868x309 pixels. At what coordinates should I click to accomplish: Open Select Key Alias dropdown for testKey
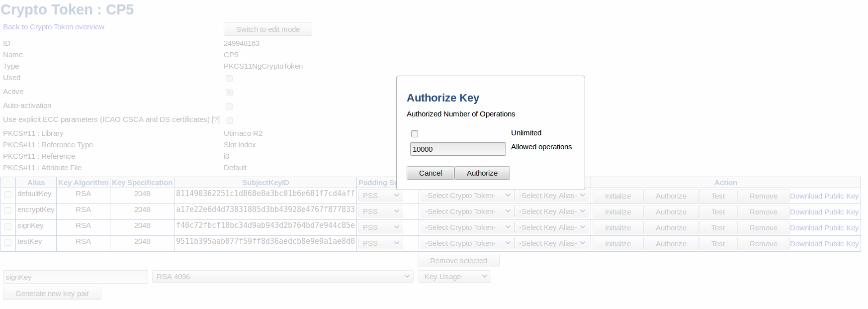tap(552, 243)
